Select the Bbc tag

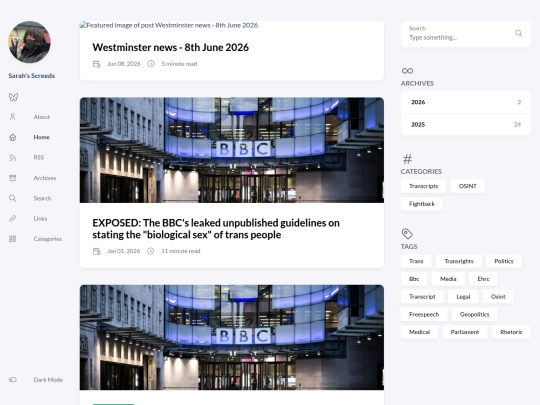tap(414, 279)
